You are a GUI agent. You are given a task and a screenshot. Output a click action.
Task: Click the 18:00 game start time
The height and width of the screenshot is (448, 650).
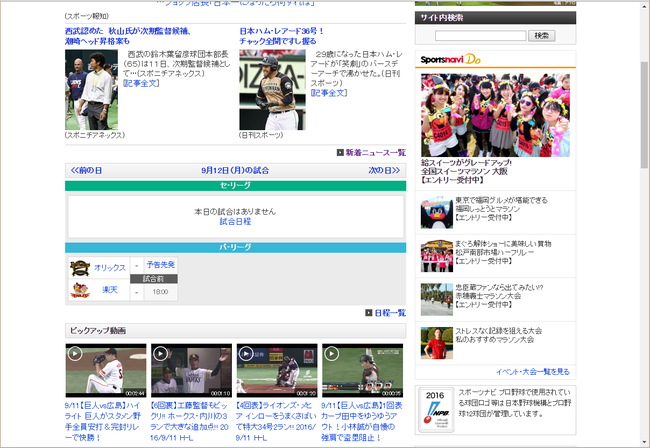click(160, 292)
